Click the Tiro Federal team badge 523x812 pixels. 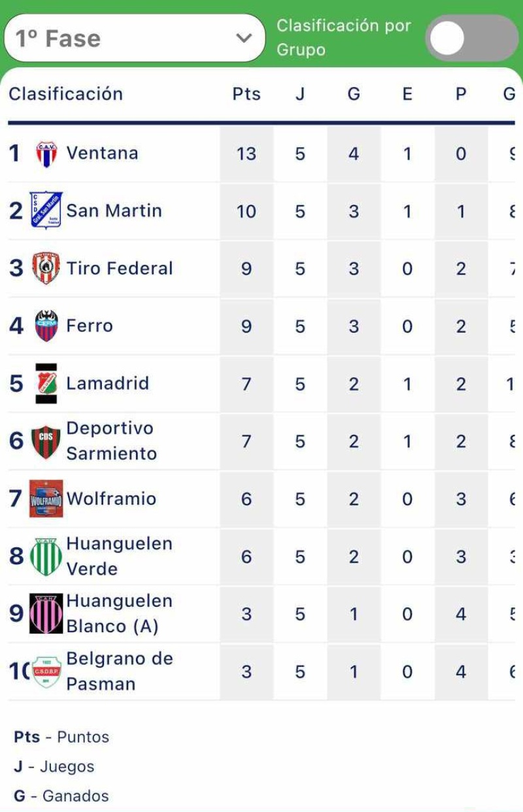pos(46,268)
